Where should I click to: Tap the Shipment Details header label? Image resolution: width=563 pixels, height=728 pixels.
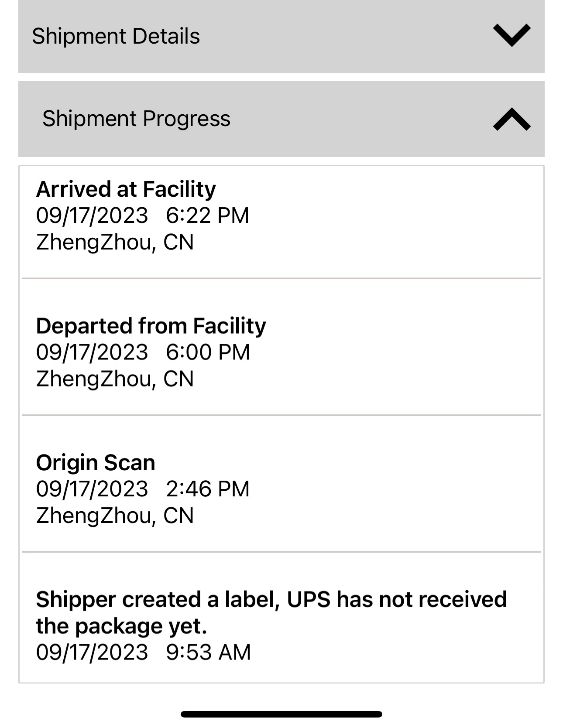tap(116, 36)
